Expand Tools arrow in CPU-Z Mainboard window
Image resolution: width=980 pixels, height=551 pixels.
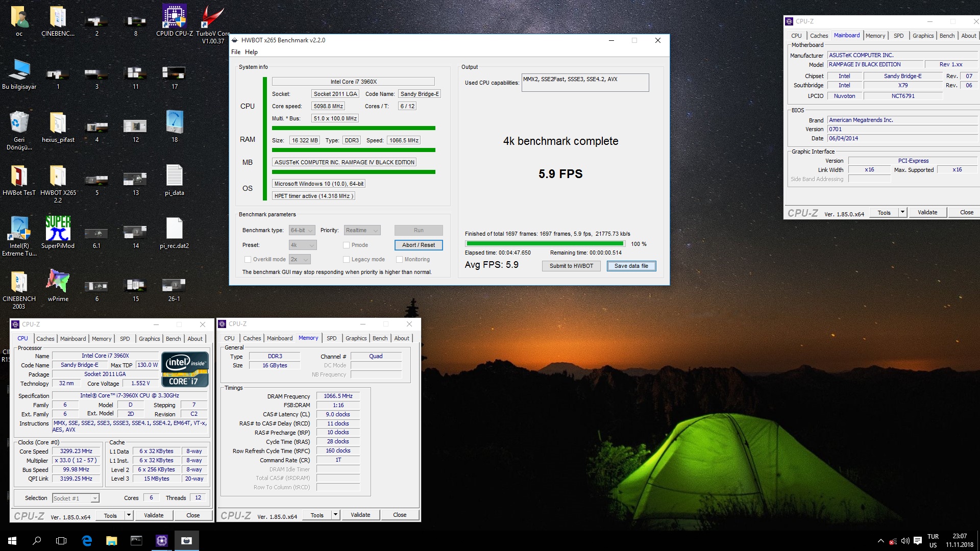pos(902,212)
